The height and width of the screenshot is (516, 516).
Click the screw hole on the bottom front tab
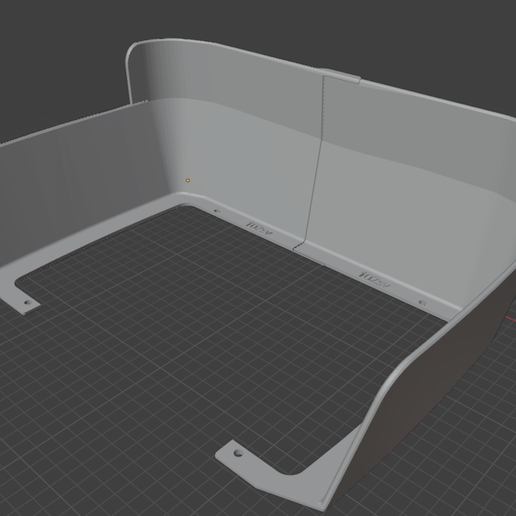238,453
